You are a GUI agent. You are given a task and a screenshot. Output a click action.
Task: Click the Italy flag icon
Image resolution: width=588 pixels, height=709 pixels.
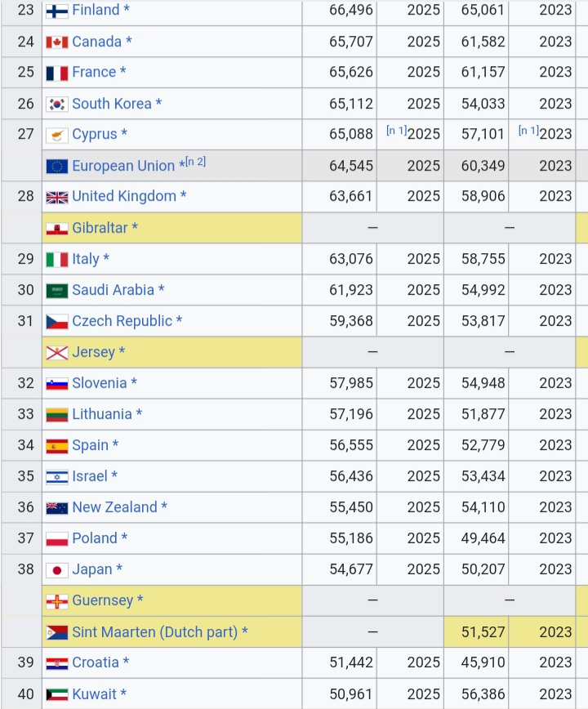[x=57, y=260]
